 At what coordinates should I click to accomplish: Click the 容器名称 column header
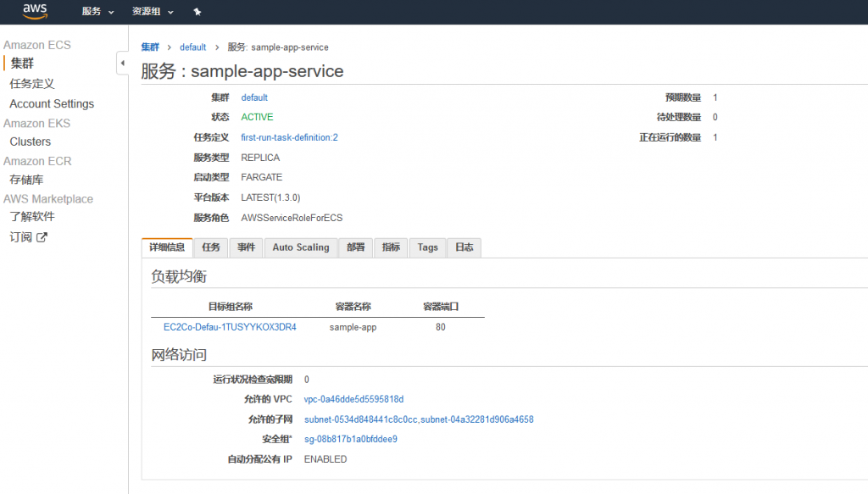(353, 307)
